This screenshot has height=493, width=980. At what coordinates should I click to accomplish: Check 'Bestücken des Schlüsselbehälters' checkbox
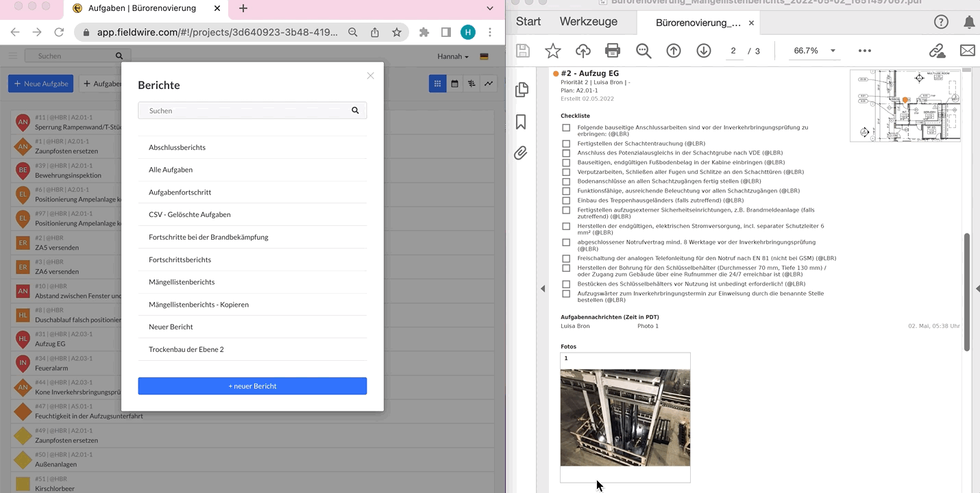click(566, 284)
